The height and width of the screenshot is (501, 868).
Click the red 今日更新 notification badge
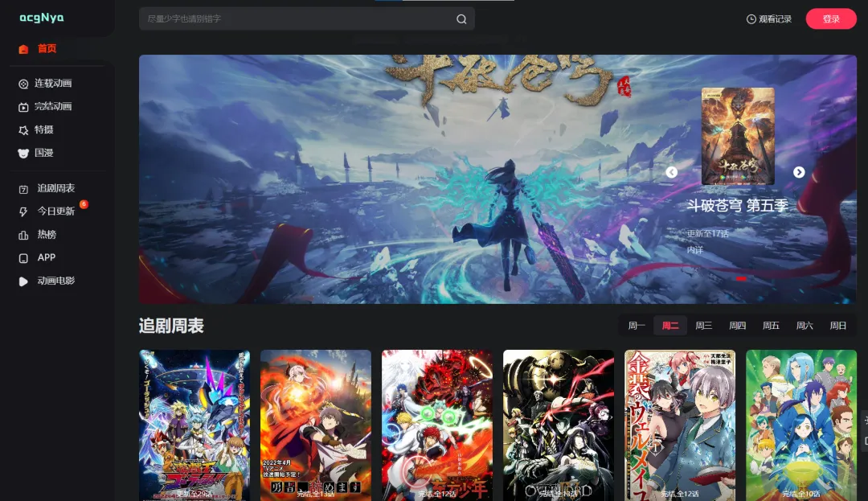[x=84, y=204]
